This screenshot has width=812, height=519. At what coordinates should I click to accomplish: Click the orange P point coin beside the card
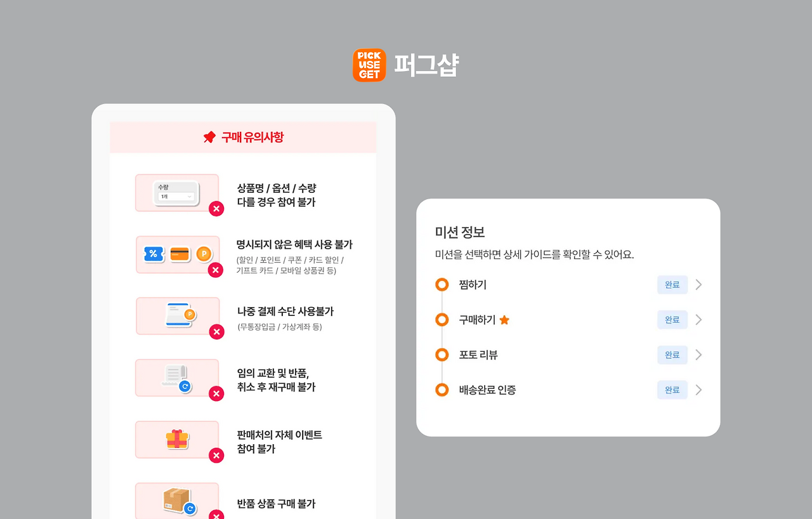[x=204, y=254]
